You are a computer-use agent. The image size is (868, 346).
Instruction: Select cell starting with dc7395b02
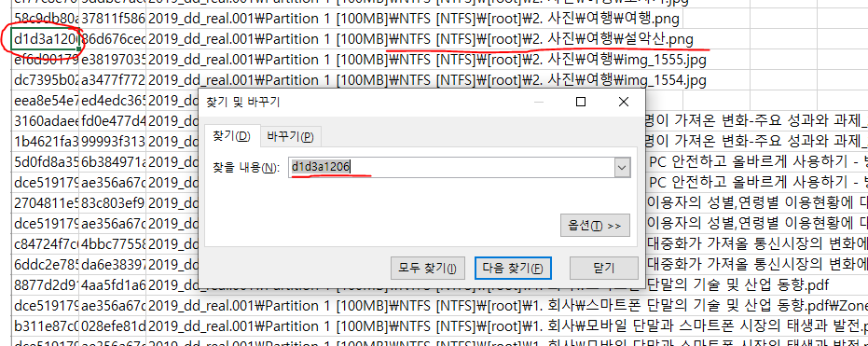click(46, 81)
